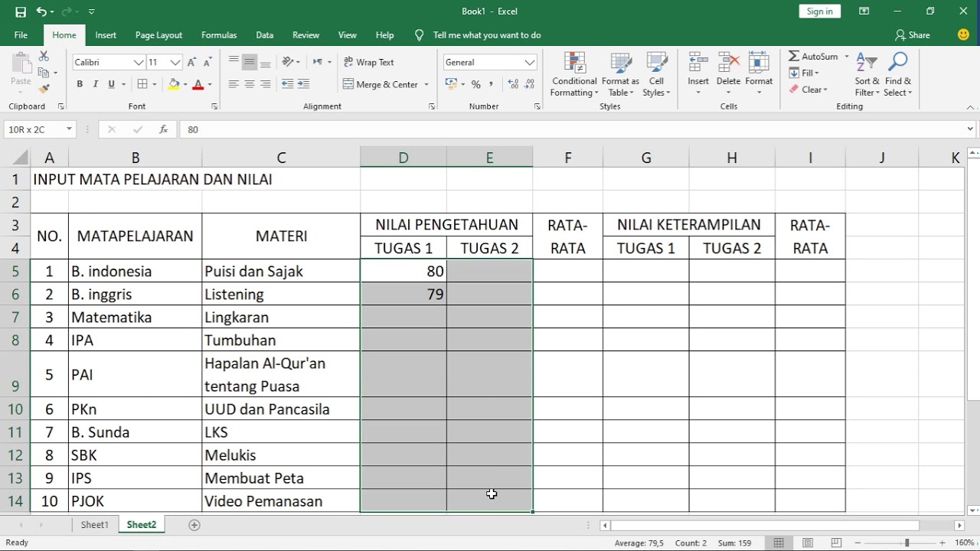Click the Sign in button
This screenshot has height=551, width=980.
[x=819, y=11]
